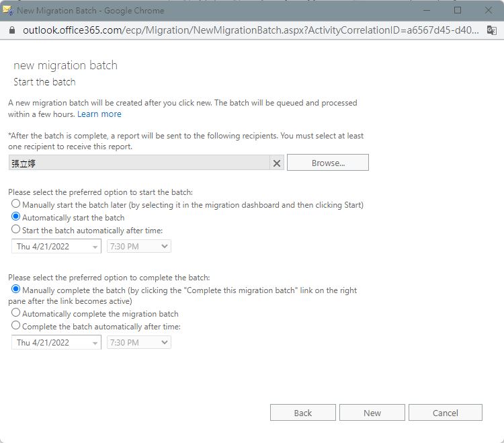Close the New Migration Batch window
Viewport: 504px width, 443px height.
489,10
